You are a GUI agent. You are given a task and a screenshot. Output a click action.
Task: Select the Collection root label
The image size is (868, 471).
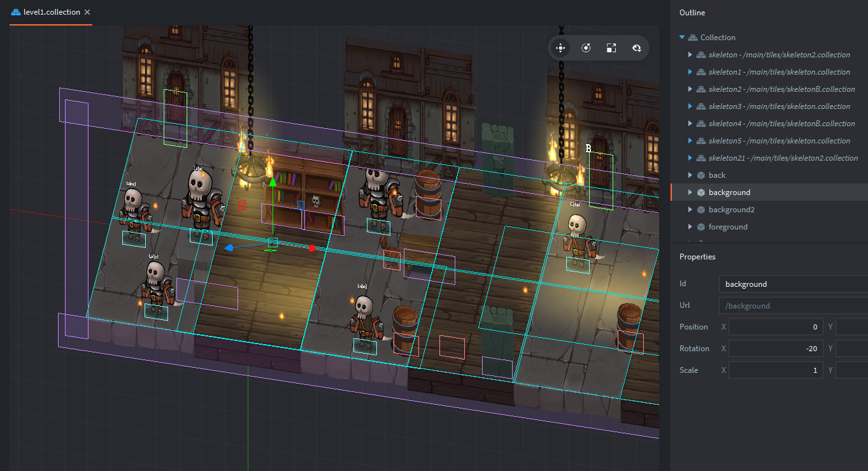point(718,38)
